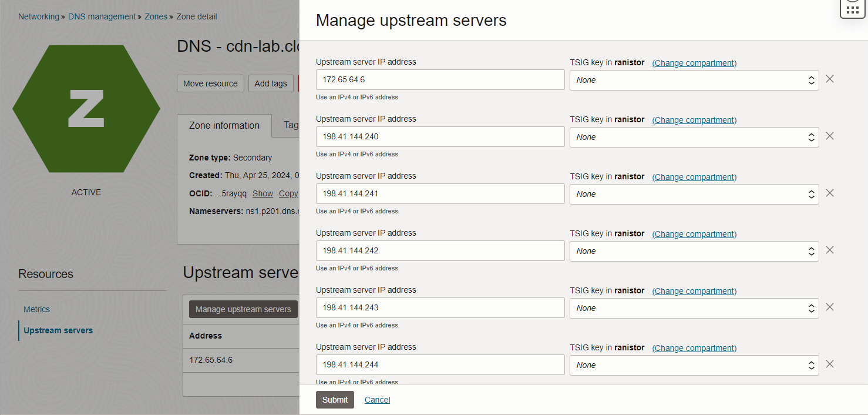Click Change compartment link in first row
Screen dimensions: 868x415
point(694,63)
